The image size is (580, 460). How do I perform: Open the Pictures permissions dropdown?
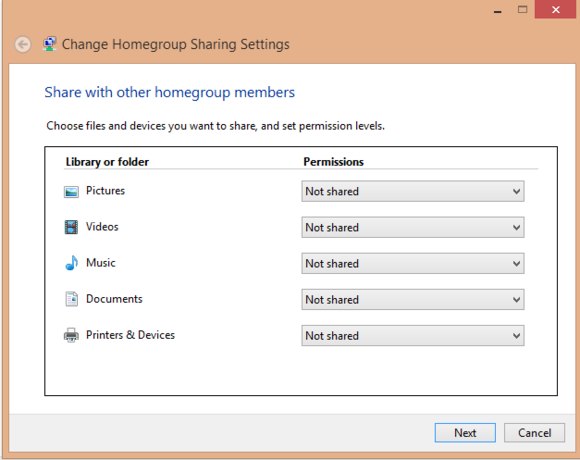[x=413, y=191]
